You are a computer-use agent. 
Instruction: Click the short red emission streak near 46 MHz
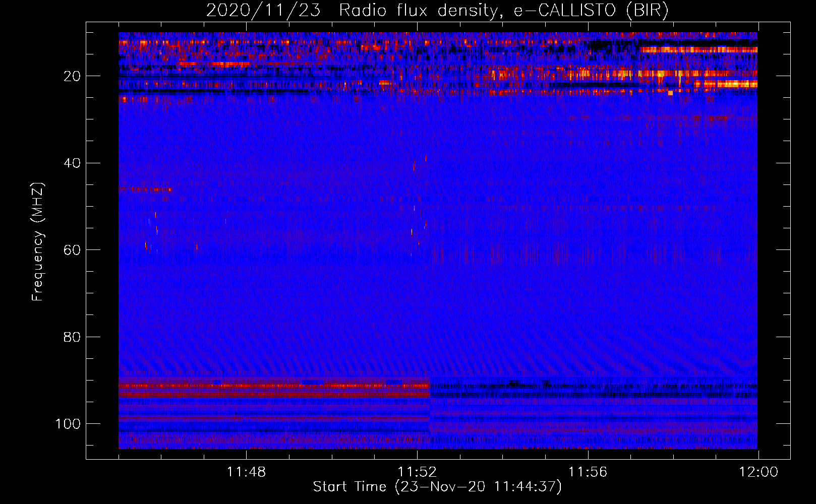pos(145,190)
